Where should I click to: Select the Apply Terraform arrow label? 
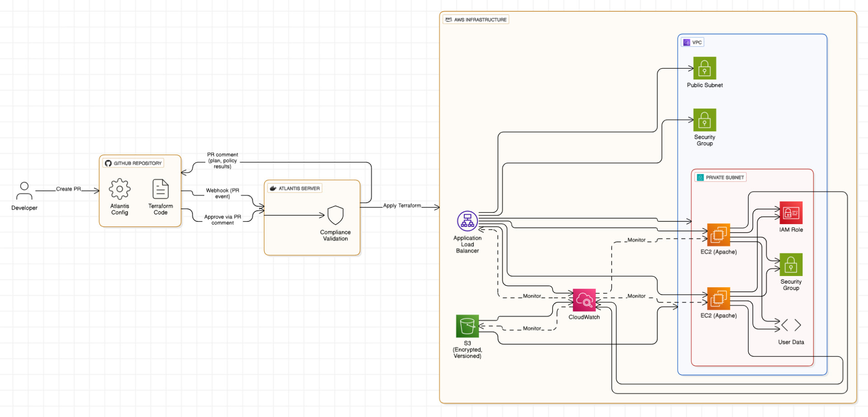coord(402,206)
